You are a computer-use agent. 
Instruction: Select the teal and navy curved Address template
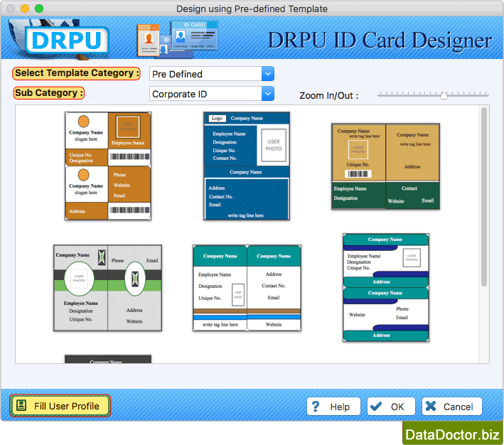[x=386, y=287]
